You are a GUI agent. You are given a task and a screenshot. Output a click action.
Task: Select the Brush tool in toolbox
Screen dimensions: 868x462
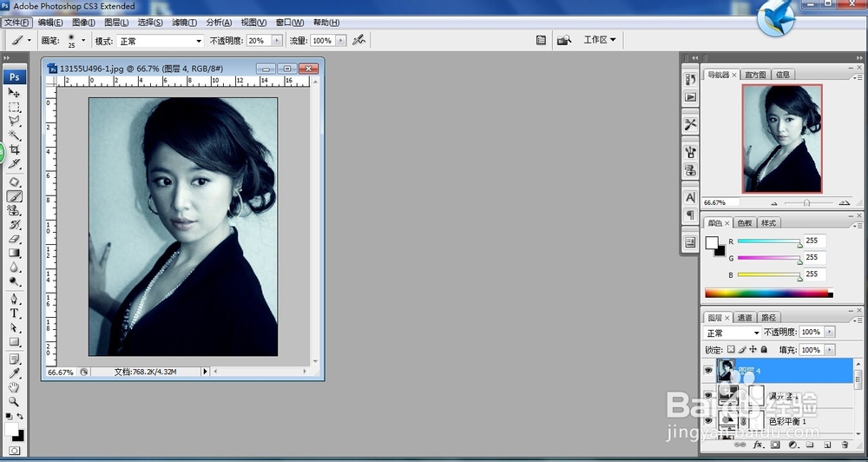tap(14, 196)
